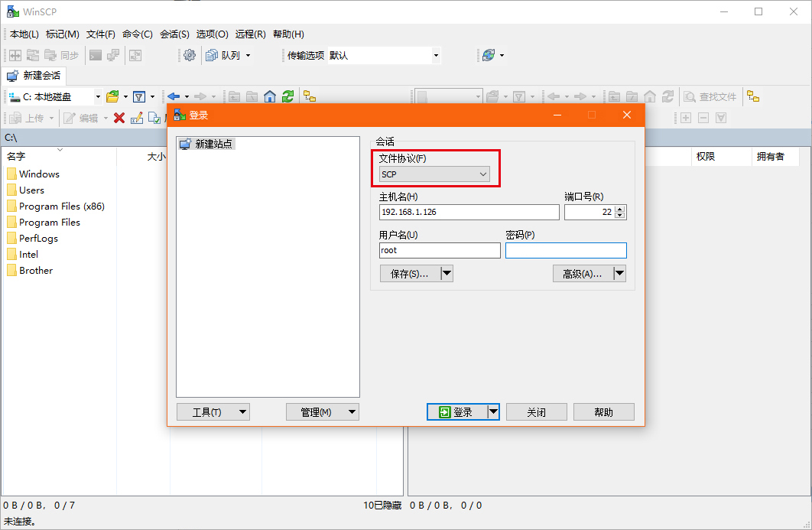Click the remote panel home directory icon
This screenshot has width=812, height=530.
point(650,97)
